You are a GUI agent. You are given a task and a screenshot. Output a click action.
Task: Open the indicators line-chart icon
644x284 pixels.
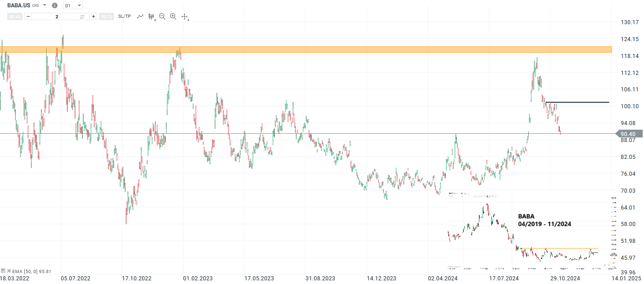tap(140, 16)
